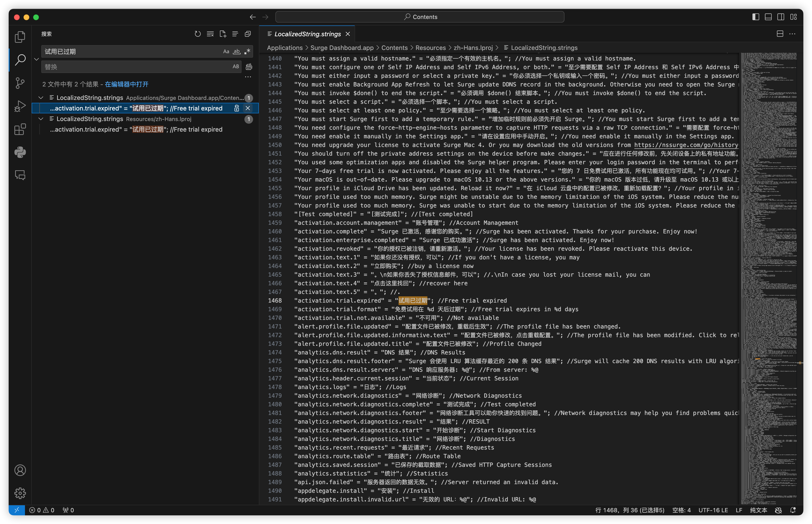The image size is (812, 524).
Task: Select the LocalizedString.strings editor tab
Action: coord(307,34)
